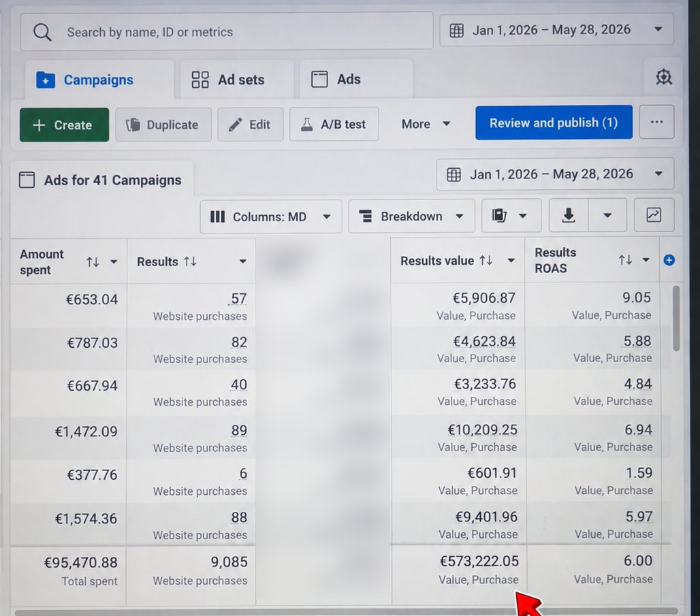Click the Edit button

pos(251,124)
